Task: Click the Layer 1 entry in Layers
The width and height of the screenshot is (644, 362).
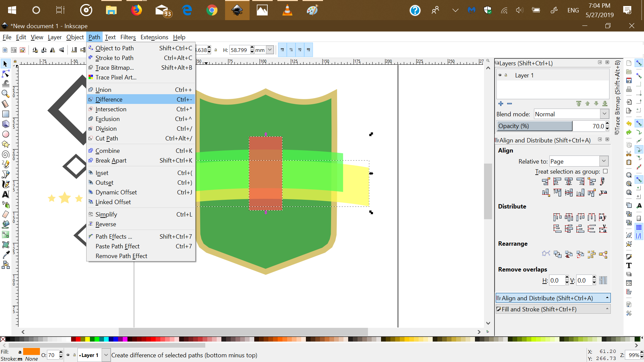Action: [524, 75]
